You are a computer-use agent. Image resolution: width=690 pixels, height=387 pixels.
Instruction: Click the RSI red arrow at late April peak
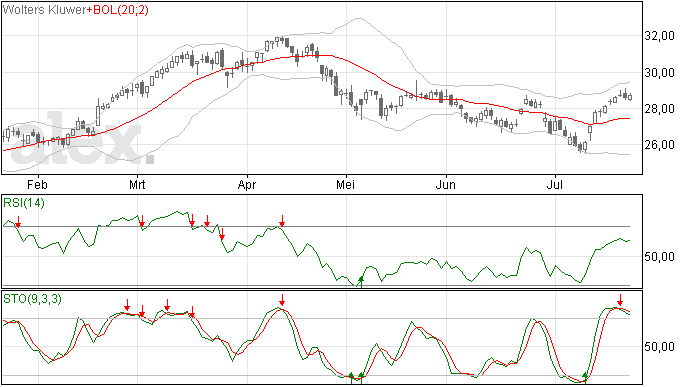click(282, 221)
